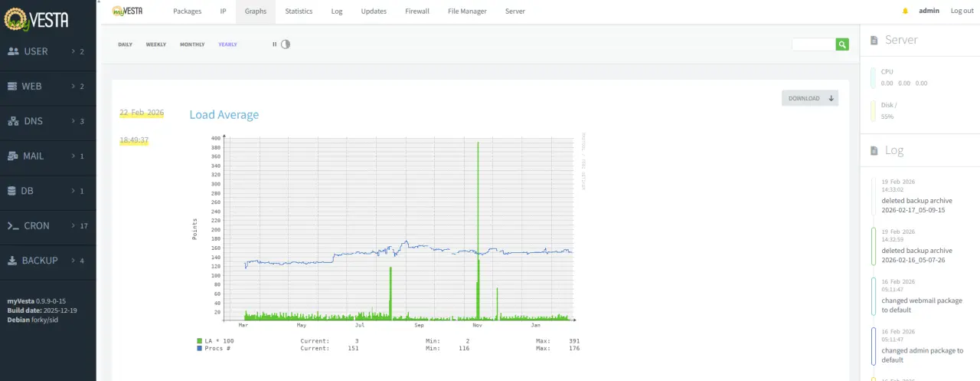Expand BACKUP chevron arrow
Viewport: 980px width, 381px height.
pyautogui.click(x=73, y=261)
